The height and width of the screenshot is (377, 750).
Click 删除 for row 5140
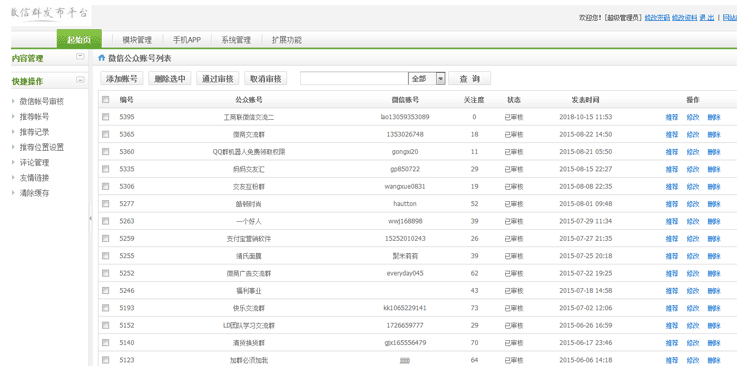(x=714, y=343)
